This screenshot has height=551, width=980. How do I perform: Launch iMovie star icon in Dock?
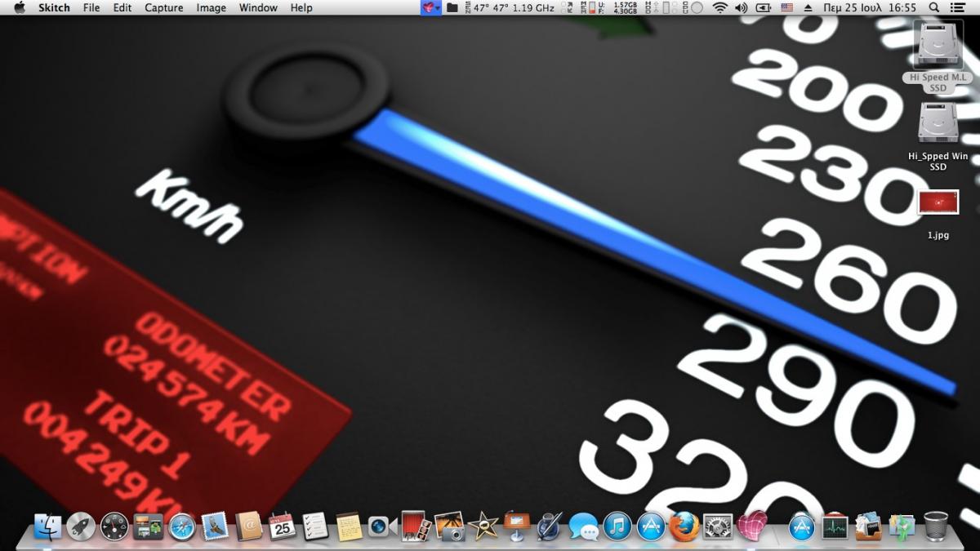point(483,527)
